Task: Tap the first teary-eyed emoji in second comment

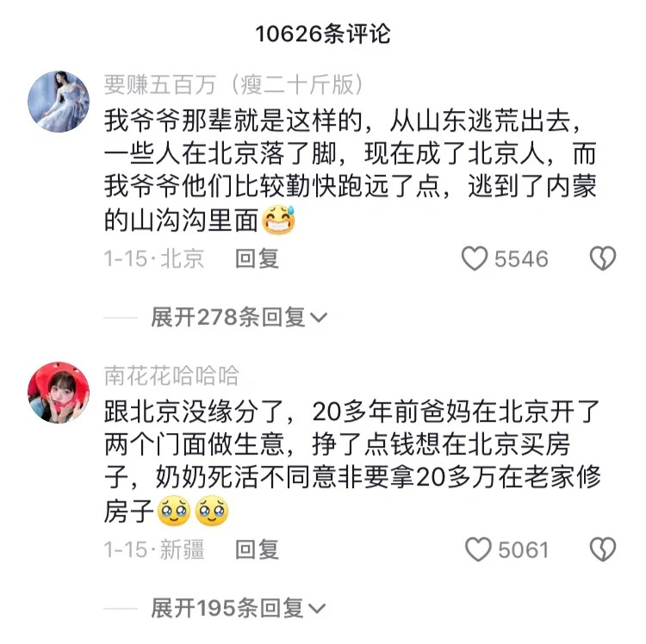Action: pyautogui.click(x=174, y=511)
